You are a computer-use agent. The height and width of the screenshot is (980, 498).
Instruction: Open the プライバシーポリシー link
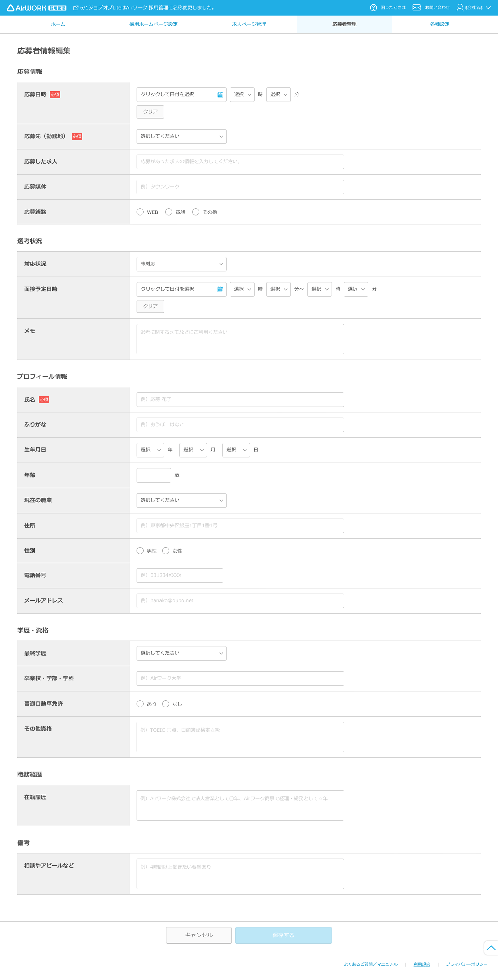pyautogui.click(x=466, y=964)
